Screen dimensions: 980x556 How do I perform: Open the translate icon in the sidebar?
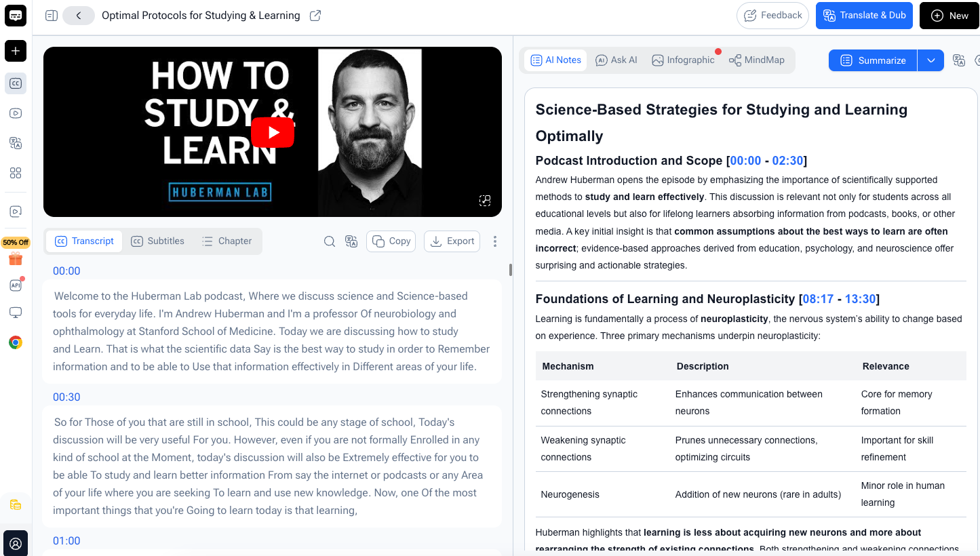coord(16,143)
